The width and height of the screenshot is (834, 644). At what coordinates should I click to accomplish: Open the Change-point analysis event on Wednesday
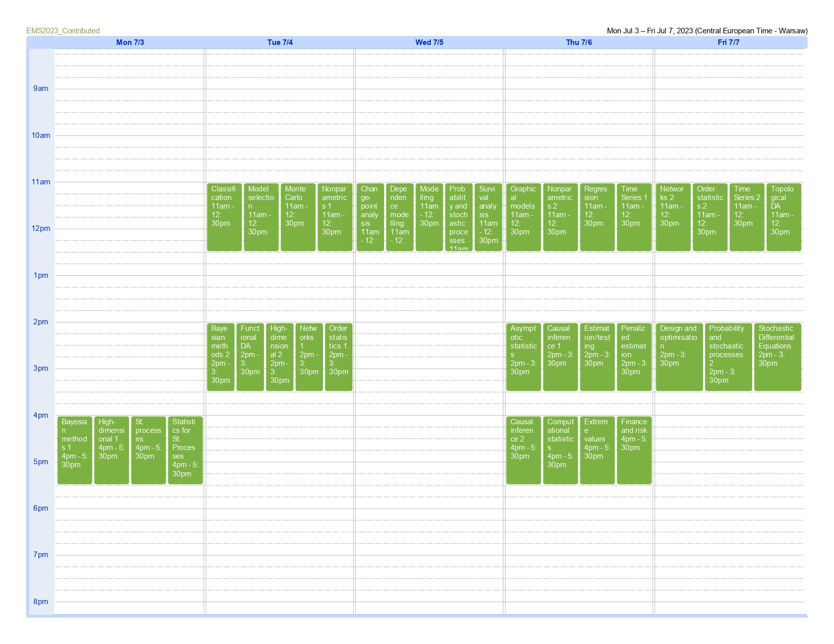(x=370, y=217)
